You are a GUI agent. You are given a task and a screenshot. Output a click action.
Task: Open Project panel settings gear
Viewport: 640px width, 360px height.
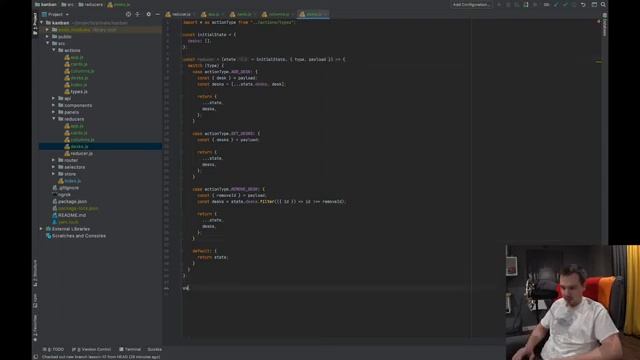click(x=149, y=14)
